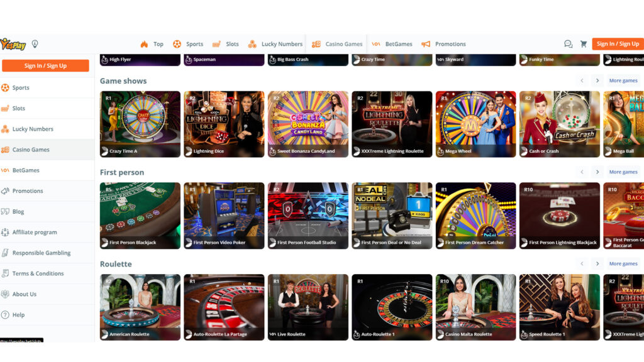The height and width of the screenshot is (362, 644).
Task: Open Mega Wheel game
Action: click(x=475, y=124)
